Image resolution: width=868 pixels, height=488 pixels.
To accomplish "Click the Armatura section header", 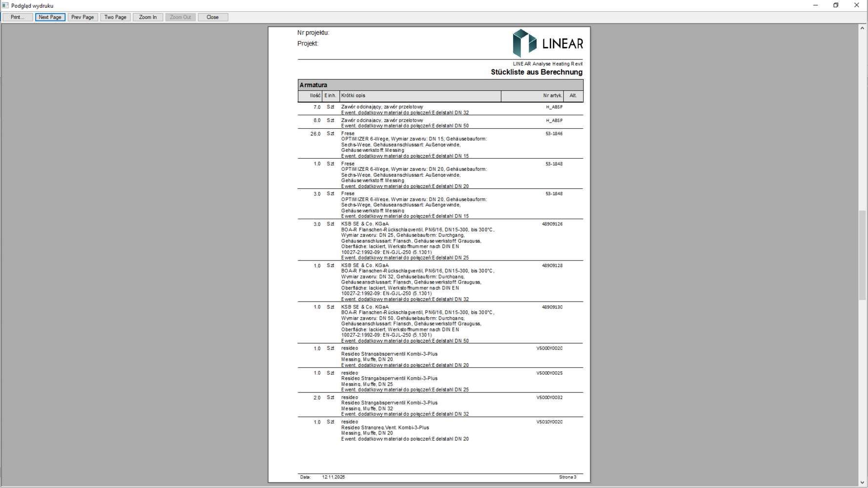I will 313,85.
